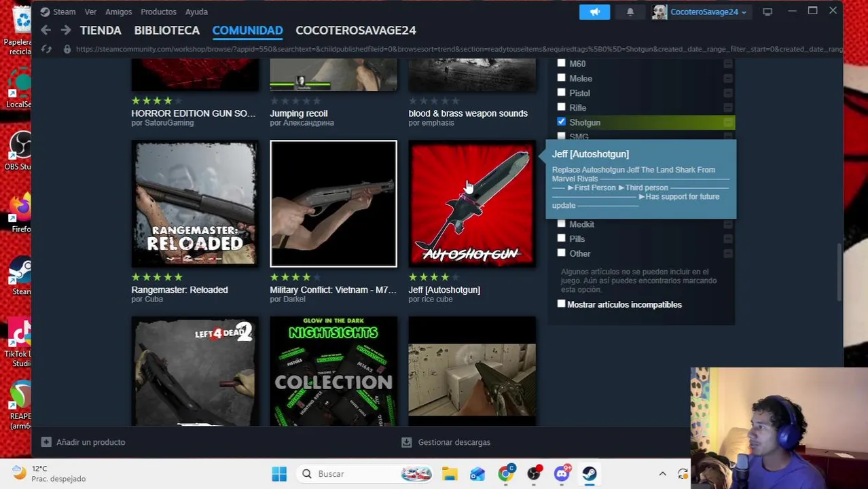Open the LocalSend desktop icon
The image size is (868, 489).
[x=20, y=88]
